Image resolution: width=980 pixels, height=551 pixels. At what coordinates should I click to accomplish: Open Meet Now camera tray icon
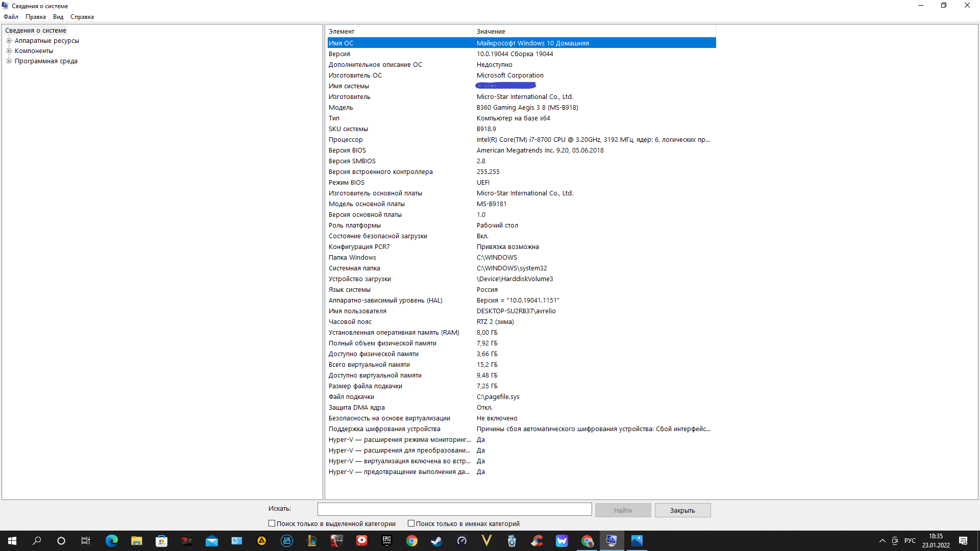(x=895, y=541)
